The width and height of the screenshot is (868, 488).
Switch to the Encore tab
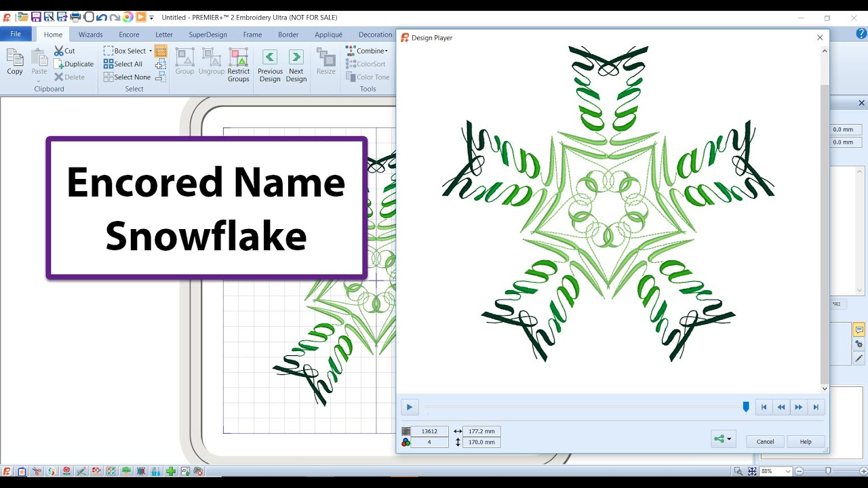[129, 35]
